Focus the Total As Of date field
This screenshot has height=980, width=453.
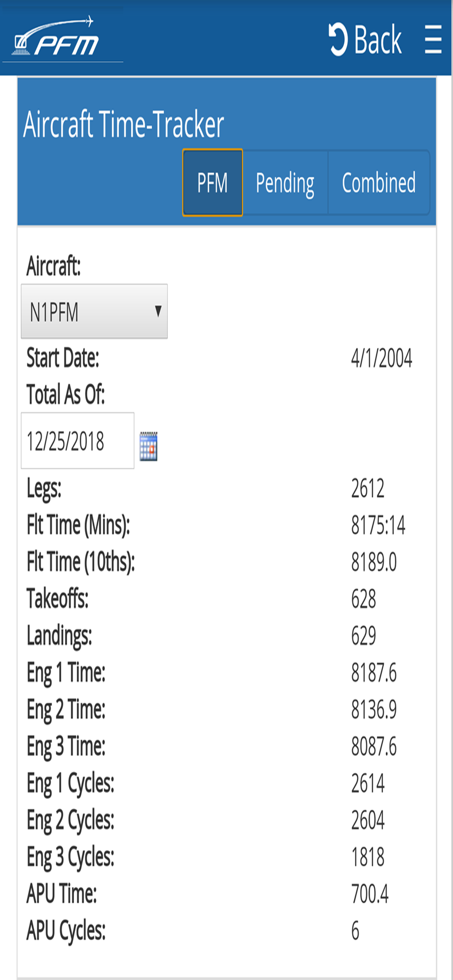click(78, 440)
